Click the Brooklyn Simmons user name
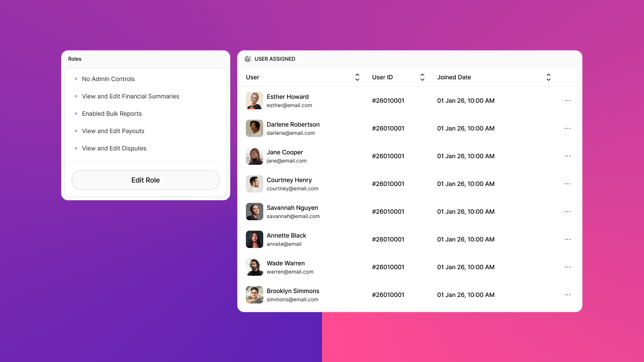 293,291
